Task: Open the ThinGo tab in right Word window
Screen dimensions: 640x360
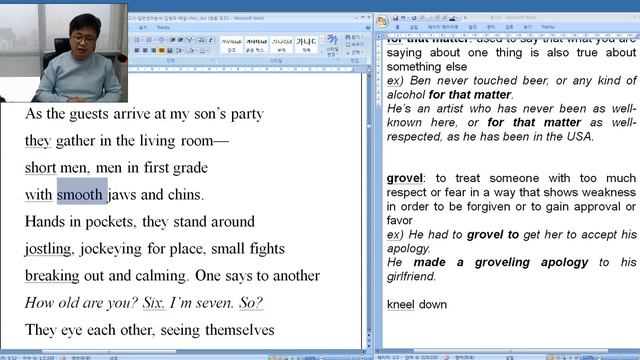Action: (x=548, y=27)
